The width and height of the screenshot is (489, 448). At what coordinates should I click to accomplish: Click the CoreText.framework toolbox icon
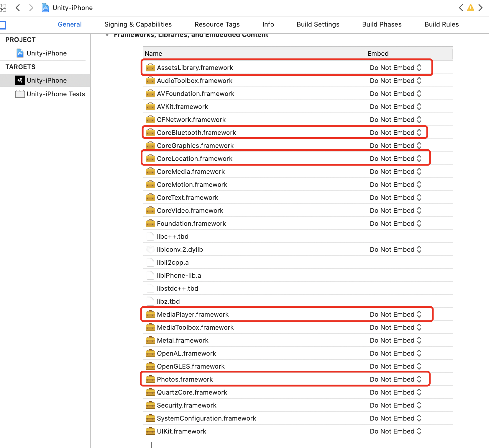point(150,197)
